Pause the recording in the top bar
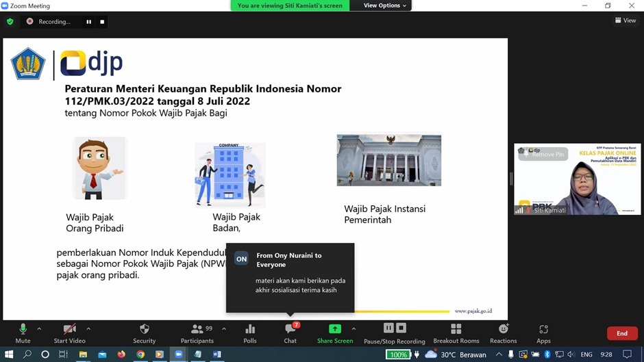Viewport: 644px width, 362px height. pos(88,22)
